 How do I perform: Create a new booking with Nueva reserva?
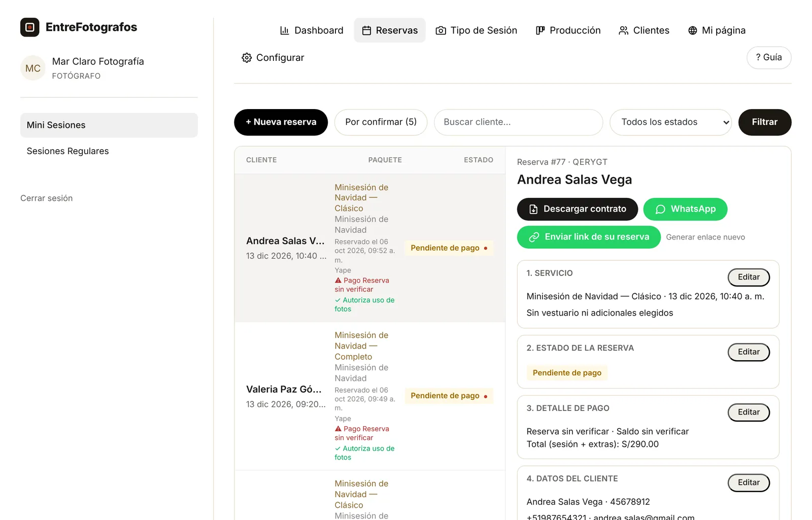point(281,122)
